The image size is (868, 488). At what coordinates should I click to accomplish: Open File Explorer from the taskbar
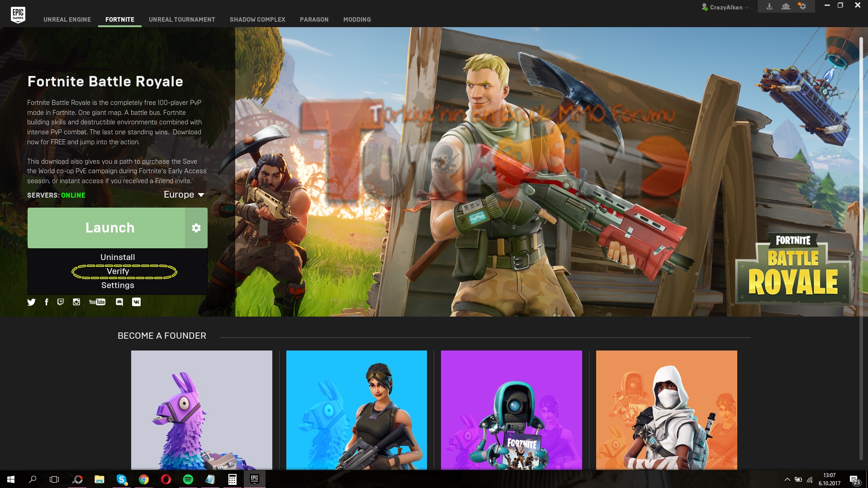tap(100, 479)
